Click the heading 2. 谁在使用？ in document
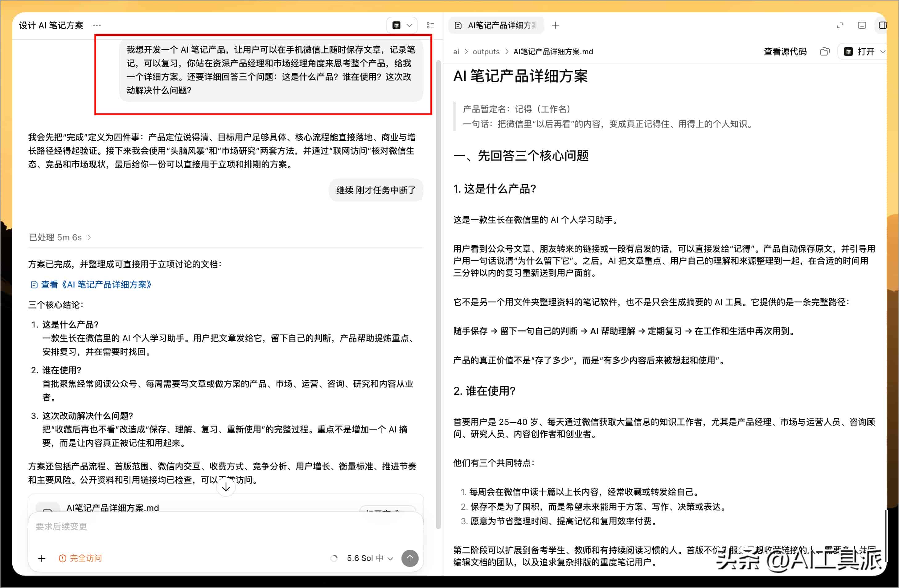Viewport: 899px width, 588px height. point(484,391)
